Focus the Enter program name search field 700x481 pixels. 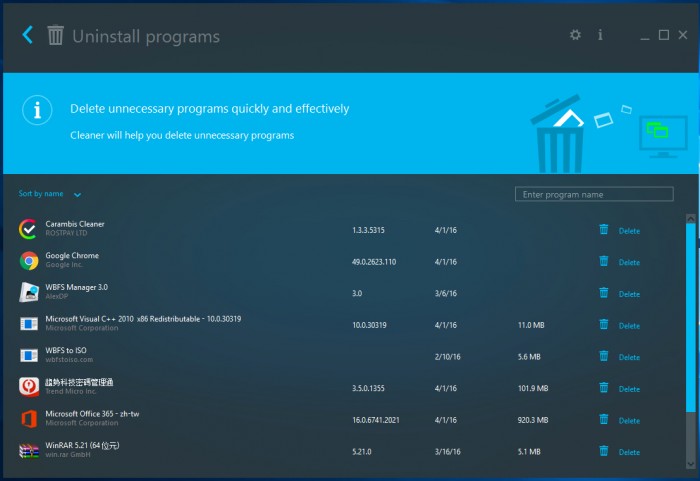point(594,194)
